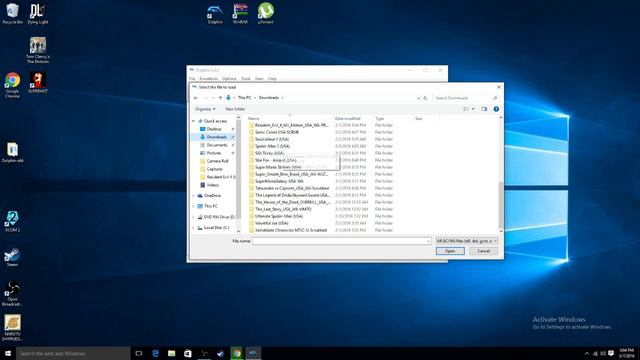Screen dimensions: 640x360
Task: Select Camera Roll in the navigation pane
Action: click(217, 161)
